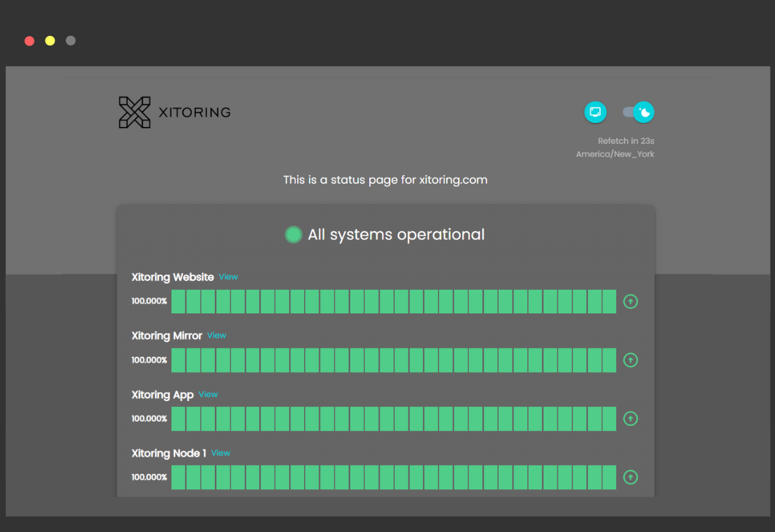Open the fullscreen monitor display icon
The height and width of the screenshot is (532, 775).
[x=595, y=112]
